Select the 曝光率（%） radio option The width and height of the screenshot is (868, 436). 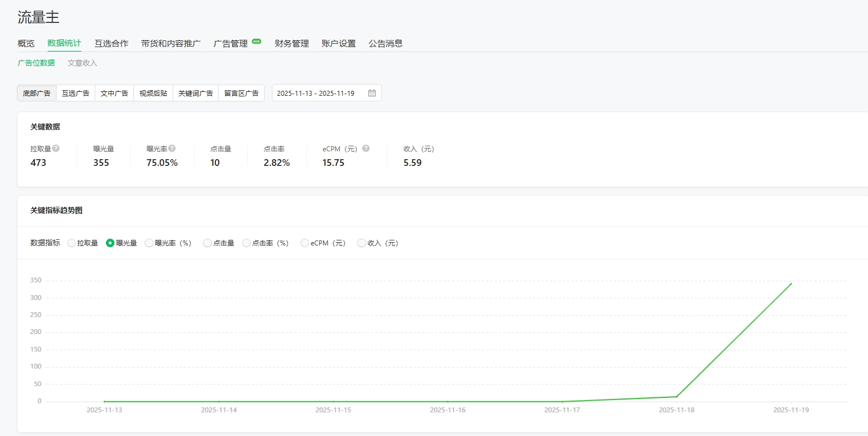(149, 243)
